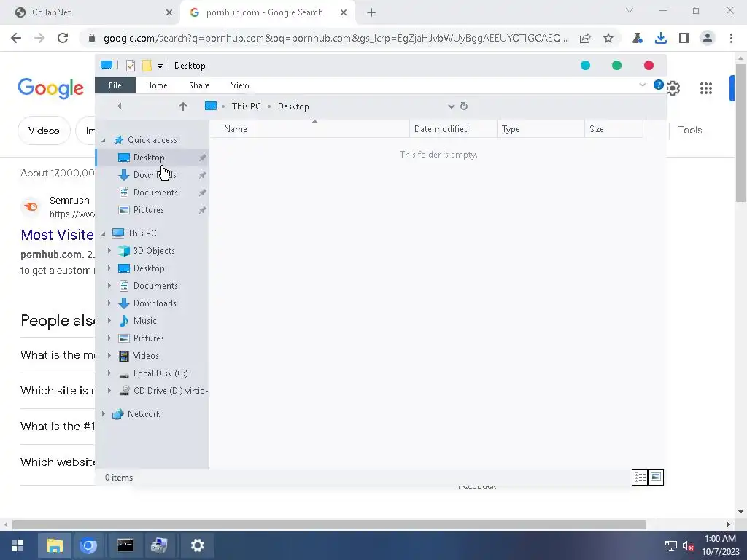This screenshot has width=747, height=560.
Task: Click the New Folder icon in Explorer title bar
Action: (x=147, y=66)
